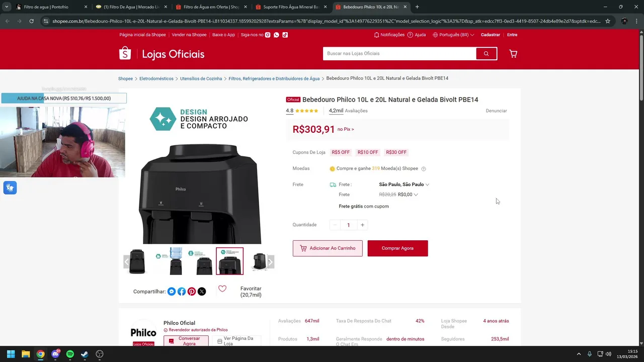Switch to Filtro de Água em Oferta tab
644x362 pixels.
tap(210, 7)
